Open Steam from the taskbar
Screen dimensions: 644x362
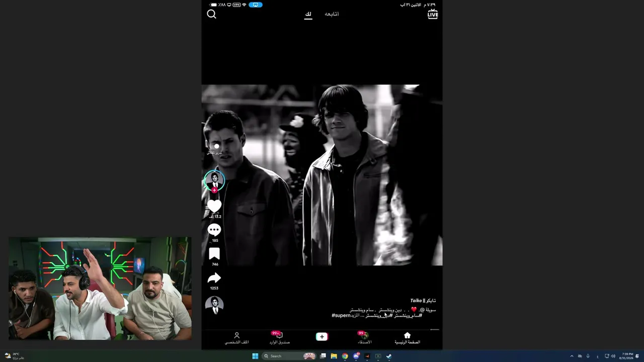[389, 356]
